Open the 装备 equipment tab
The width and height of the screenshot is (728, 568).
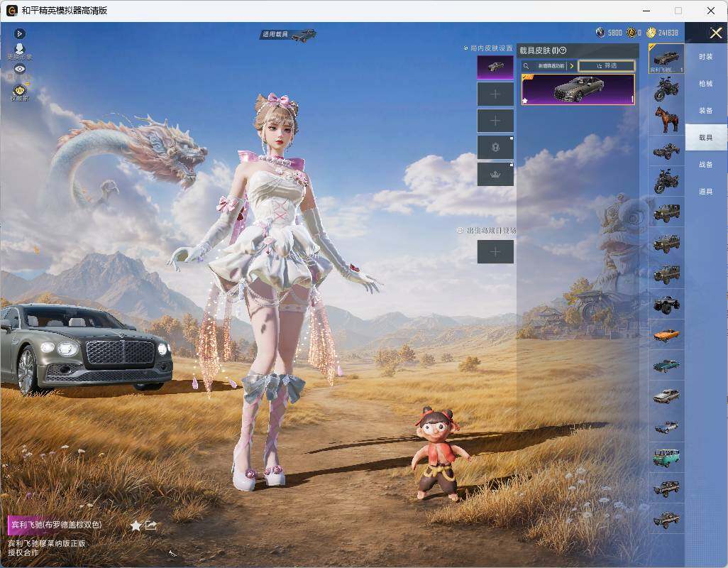706,111
